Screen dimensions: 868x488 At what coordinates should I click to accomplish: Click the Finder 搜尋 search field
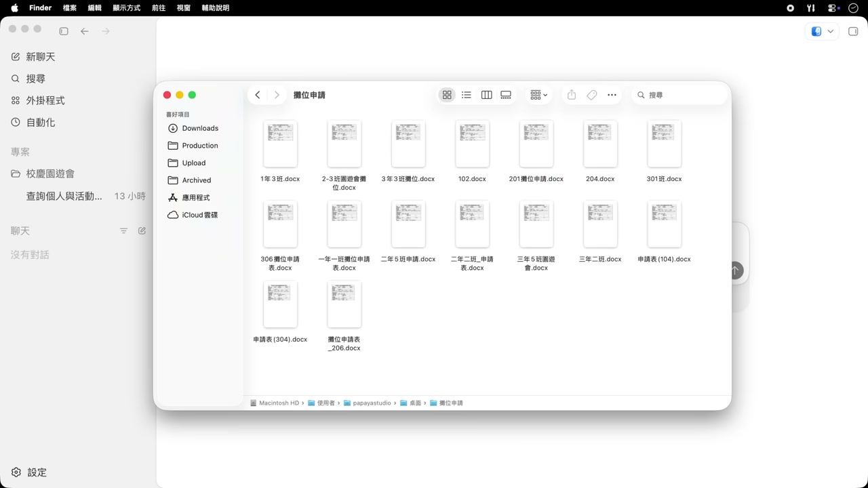[679, 95]
